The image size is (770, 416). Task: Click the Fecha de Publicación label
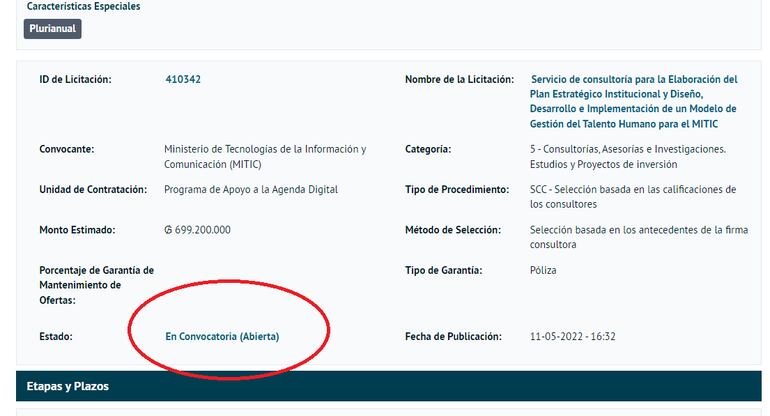coord(453,337)
